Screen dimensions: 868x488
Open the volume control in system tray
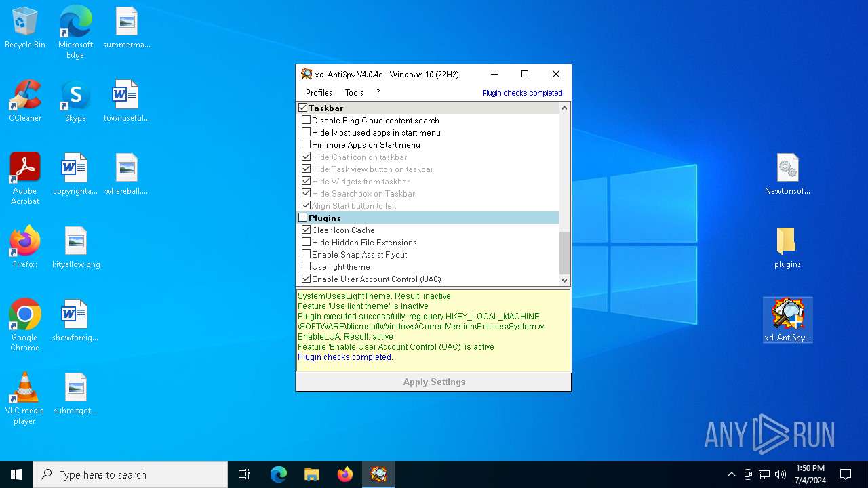(x=781, y=474)
